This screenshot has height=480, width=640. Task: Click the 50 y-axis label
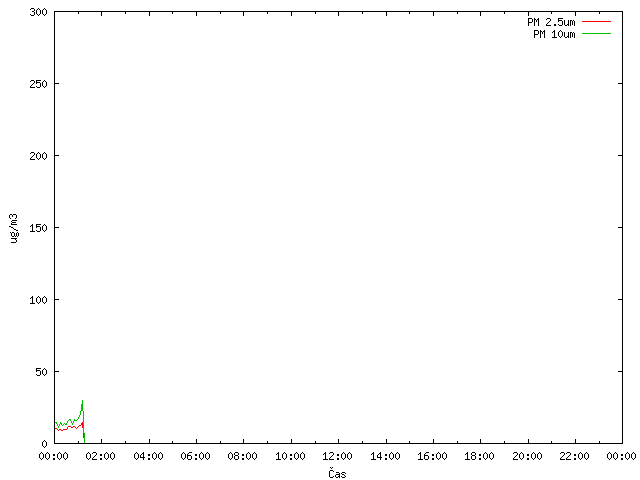(x=41, y=372)
